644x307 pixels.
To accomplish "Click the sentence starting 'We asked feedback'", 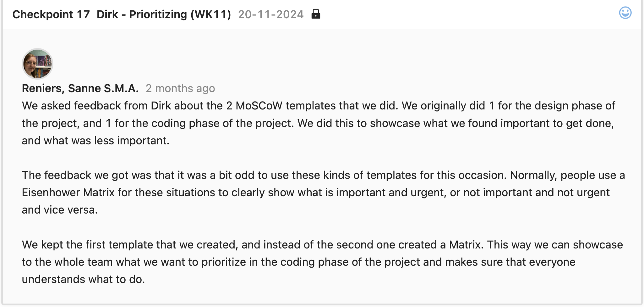I will click(x=94, y=106).
